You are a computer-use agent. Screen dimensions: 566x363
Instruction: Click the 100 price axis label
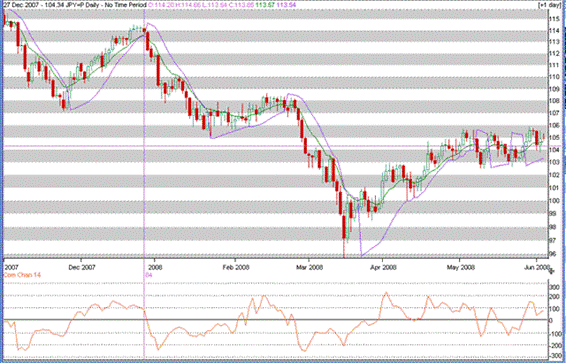[554, 201]
